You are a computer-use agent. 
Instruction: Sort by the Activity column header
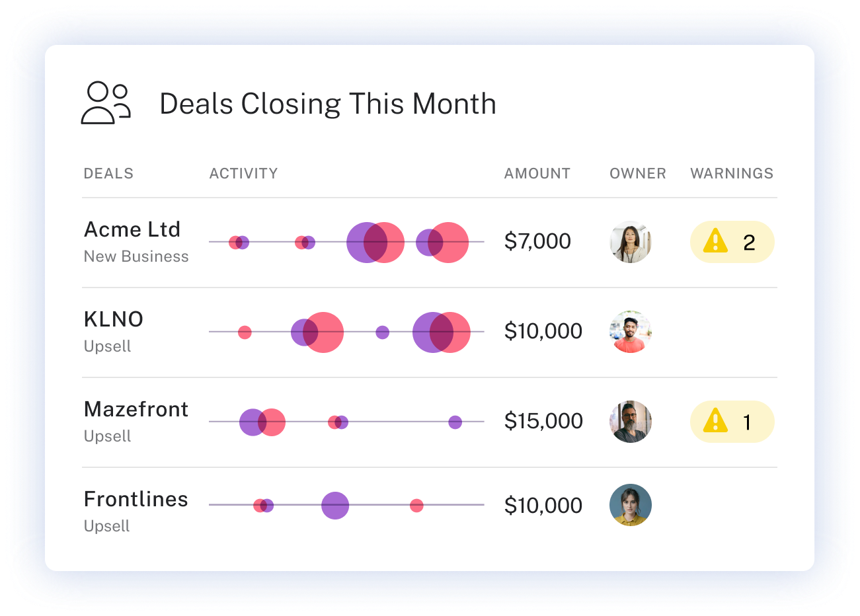click(x=243, y=173)
